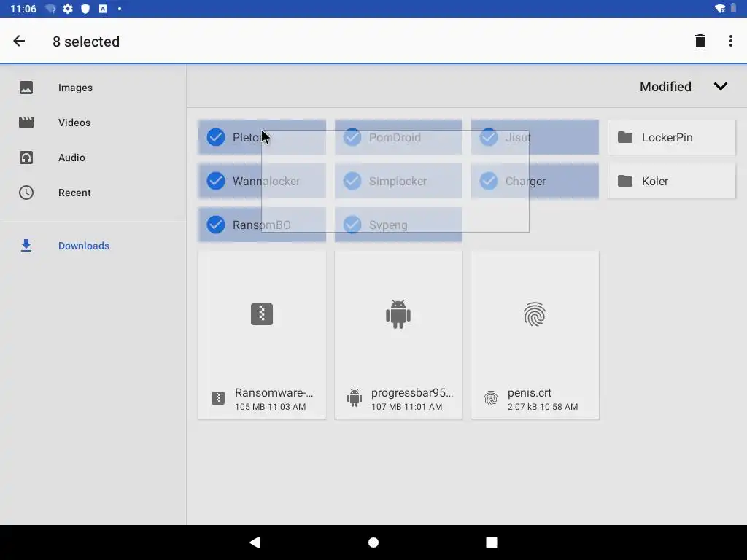Screen dimensions: 747x560
Task: Select the LockerPin folder name
Action: click(667, 138)
